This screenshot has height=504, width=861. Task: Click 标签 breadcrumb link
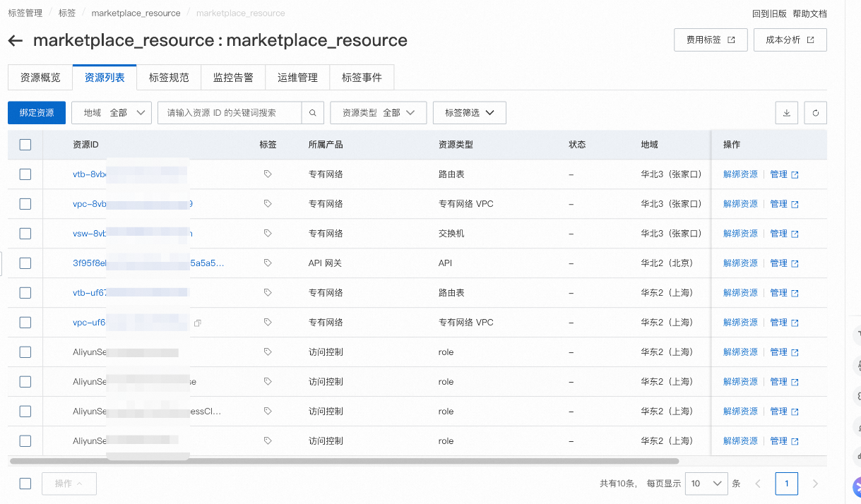[67, 13]
